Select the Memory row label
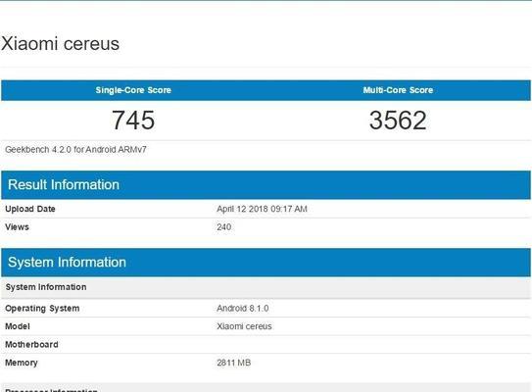Screen dimensions: 532x392 (22, 363)
